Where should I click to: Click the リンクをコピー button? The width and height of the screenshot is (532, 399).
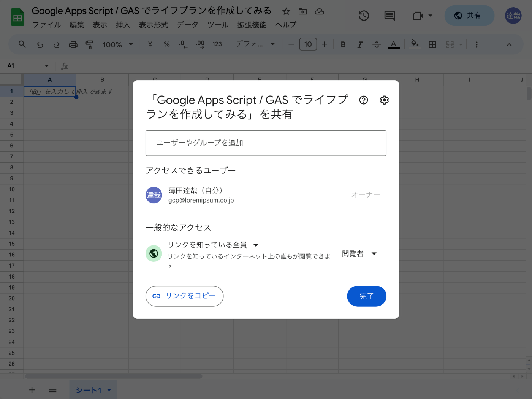click(x=184, y=296)
